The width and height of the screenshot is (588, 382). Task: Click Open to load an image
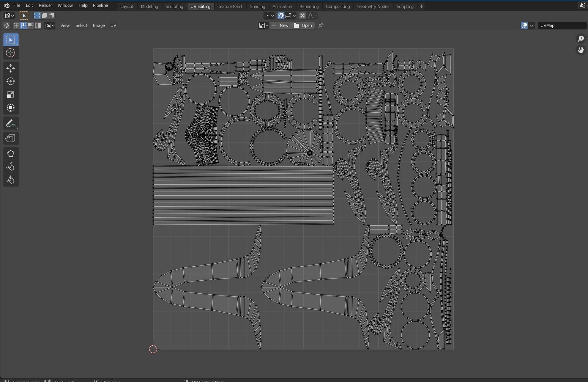click(303, 25)
